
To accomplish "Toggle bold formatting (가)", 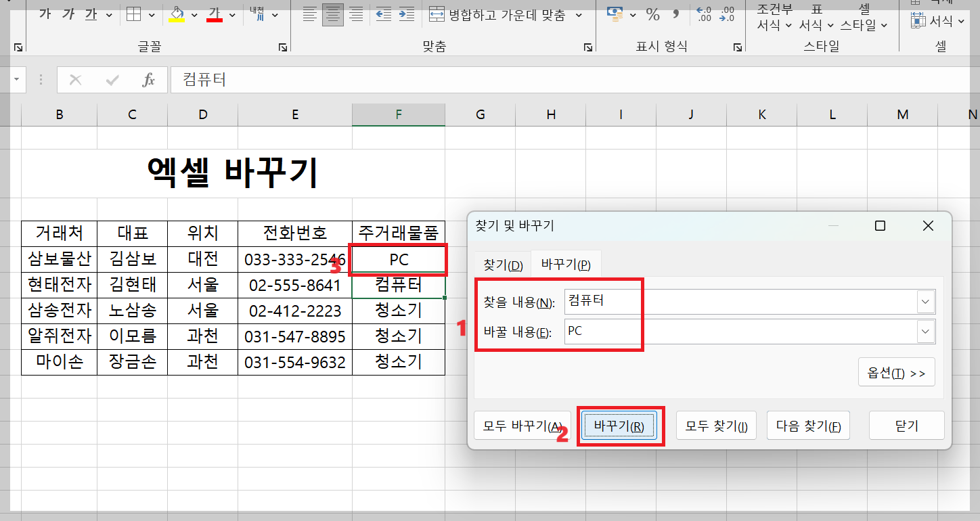I will pyautogui.click(x=44, y=14).
